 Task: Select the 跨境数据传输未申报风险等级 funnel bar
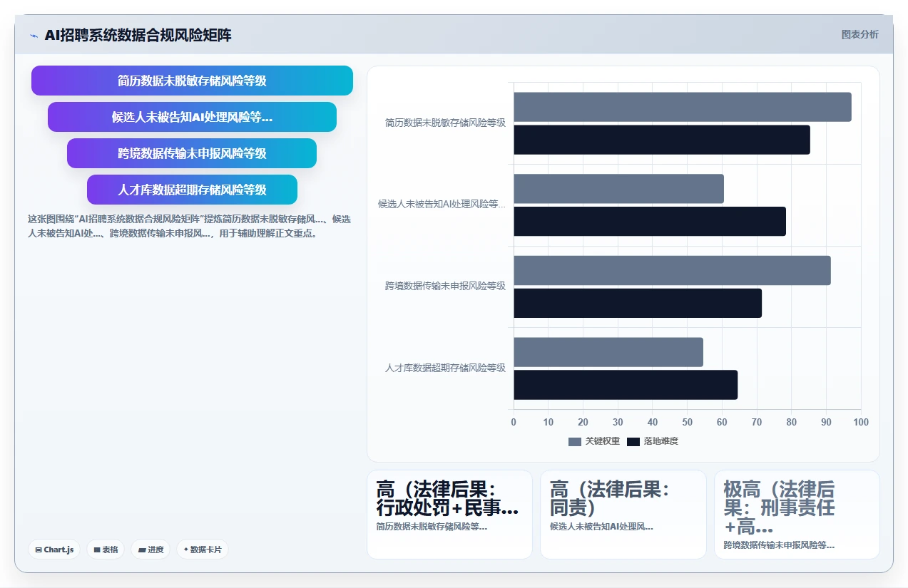coord(192,153)
